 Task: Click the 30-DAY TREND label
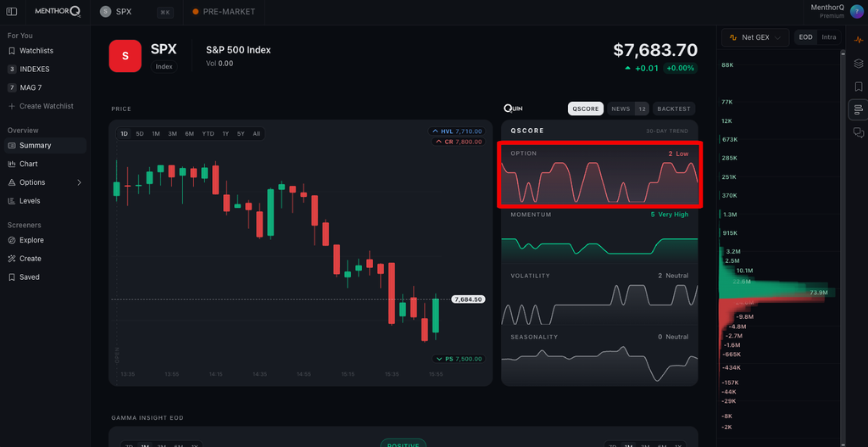667,131
